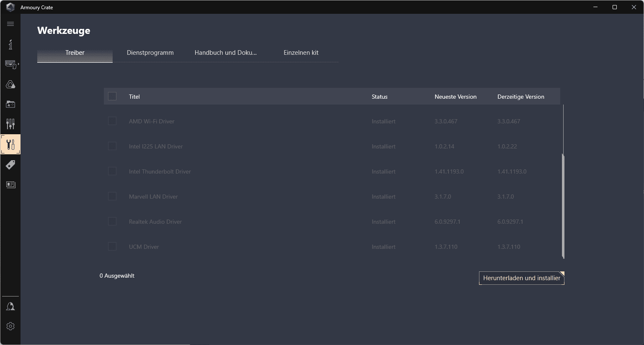Click the Titel column header
The image size is (644, 345).
click(134, 97)
